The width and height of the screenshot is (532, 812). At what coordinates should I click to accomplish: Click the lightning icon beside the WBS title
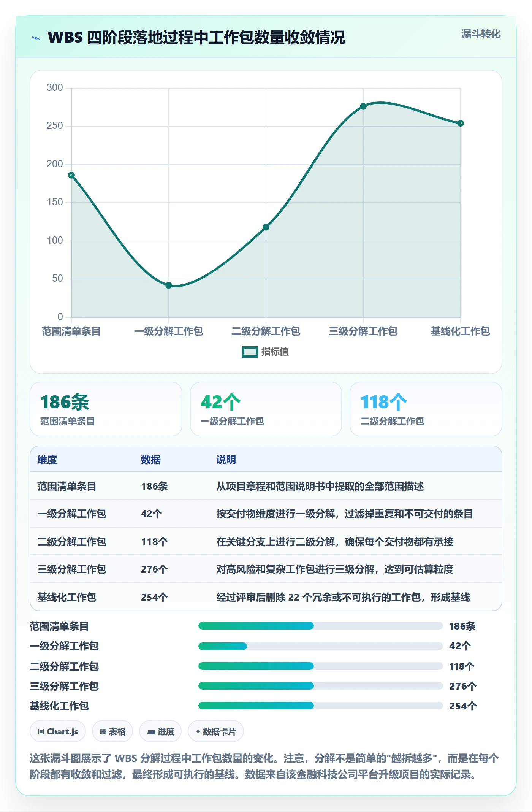pos(36,38)
